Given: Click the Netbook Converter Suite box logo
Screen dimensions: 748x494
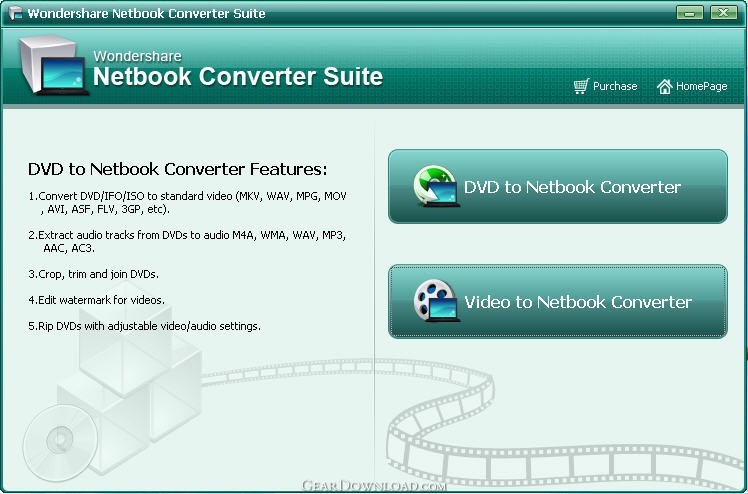Looking at the screenshot, I should pyautogui.click(x=53, y=65).
